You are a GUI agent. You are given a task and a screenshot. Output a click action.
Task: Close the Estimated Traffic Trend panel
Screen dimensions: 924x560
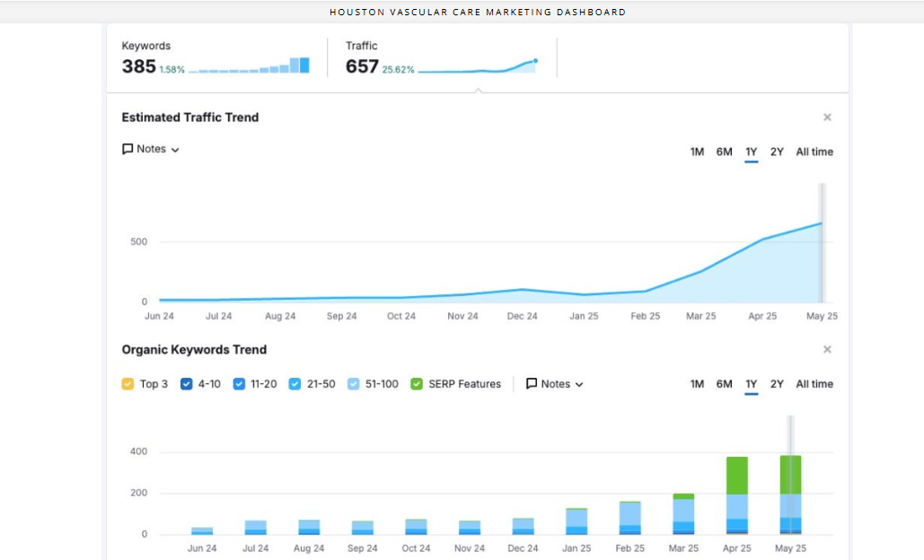(x=827, y=118)
